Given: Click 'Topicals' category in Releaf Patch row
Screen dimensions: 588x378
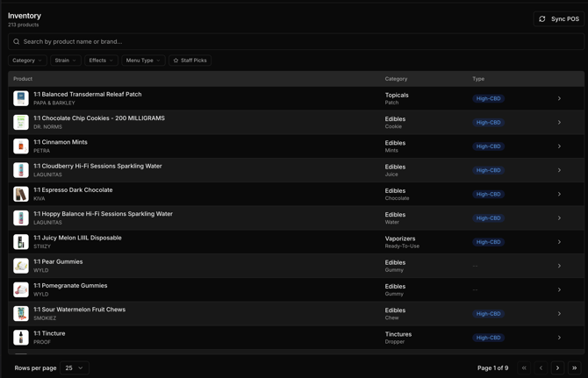Looking at the screenshot, I should click(397, 95).
